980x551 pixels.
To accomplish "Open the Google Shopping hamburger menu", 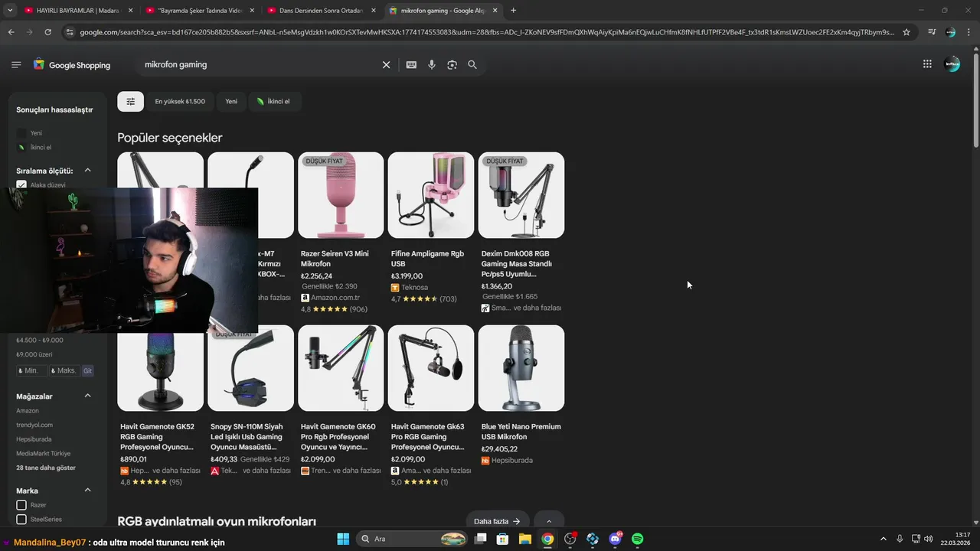I will pyautogui.click(x=16, y=65).
